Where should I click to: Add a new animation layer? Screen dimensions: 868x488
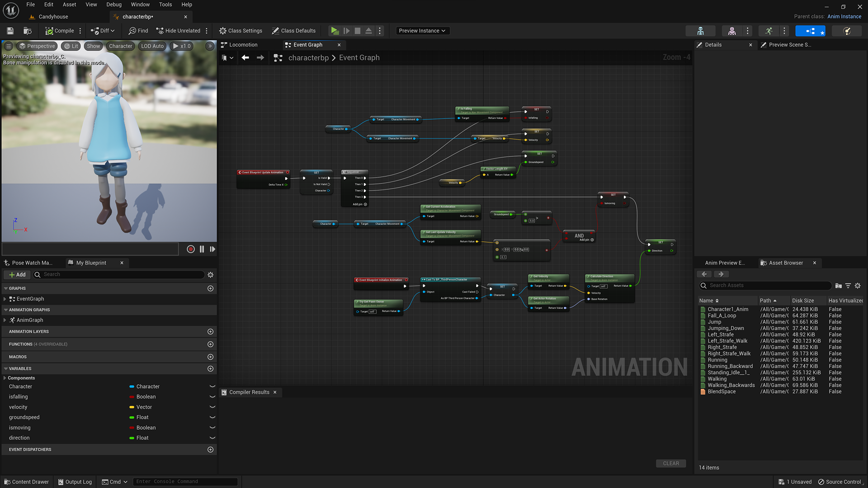210,332
